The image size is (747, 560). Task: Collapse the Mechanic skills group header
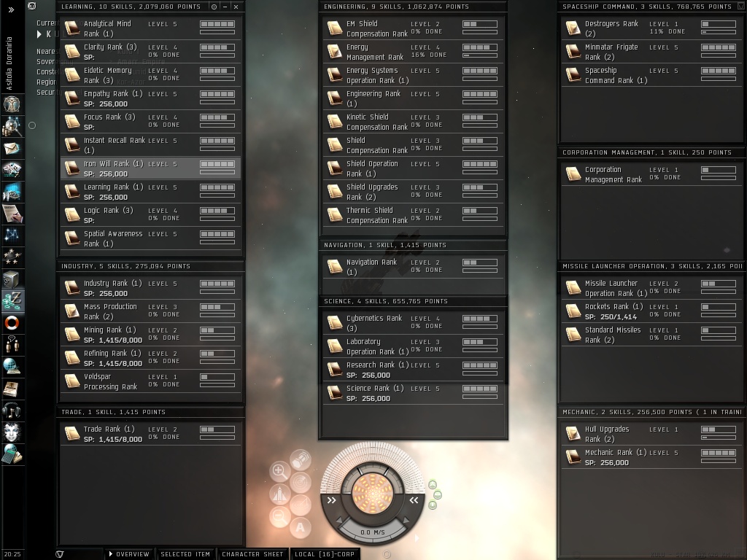(x=652, y=412)
